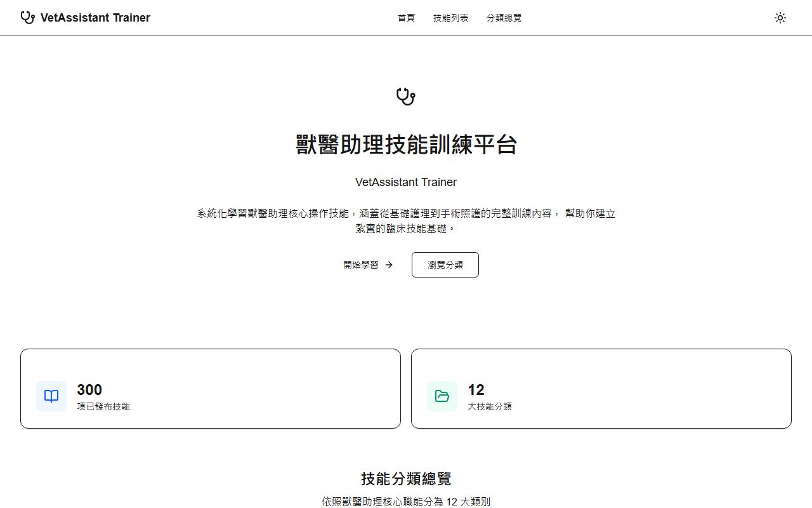Click the green folder icon beside 12

pos(442,396)
